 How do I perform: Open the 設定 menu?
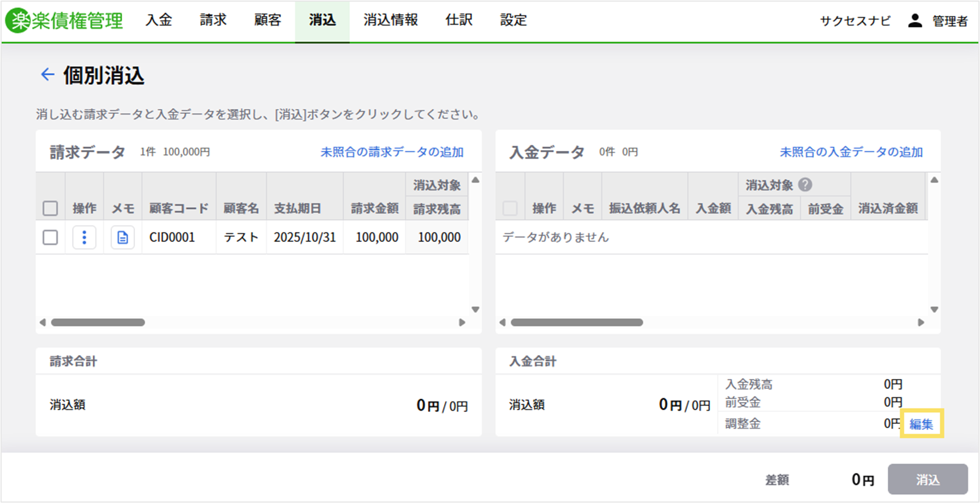coord(513,20)
